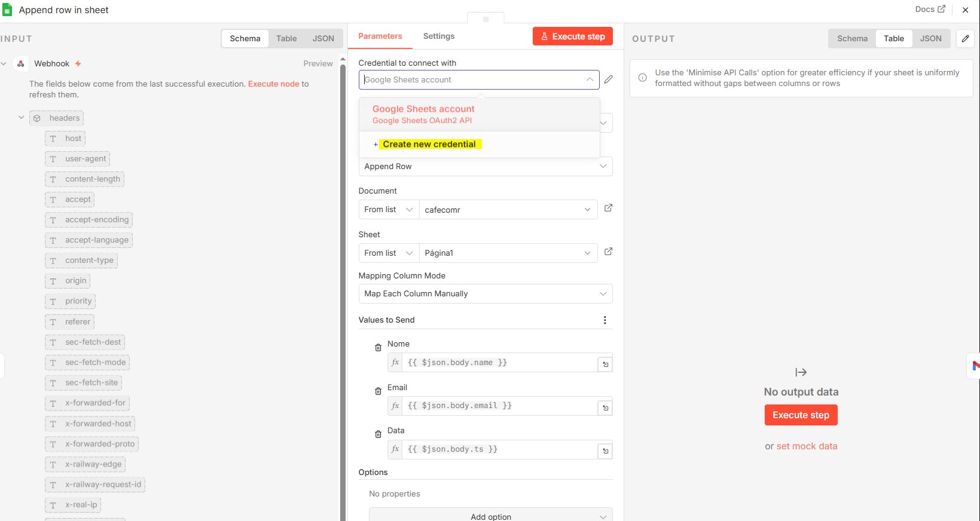Click the set mock data link
The image size is (980, 521).
[807, 446]
